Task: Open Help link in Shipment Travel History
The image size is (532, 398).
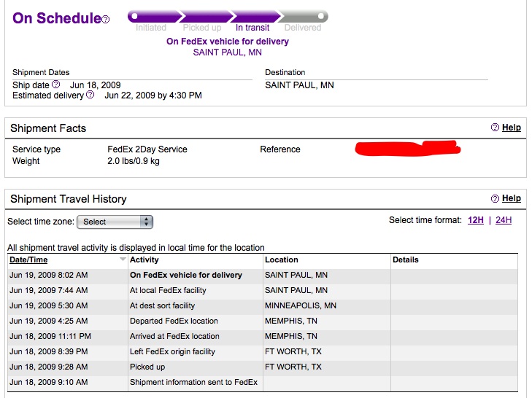Action: 512,198
